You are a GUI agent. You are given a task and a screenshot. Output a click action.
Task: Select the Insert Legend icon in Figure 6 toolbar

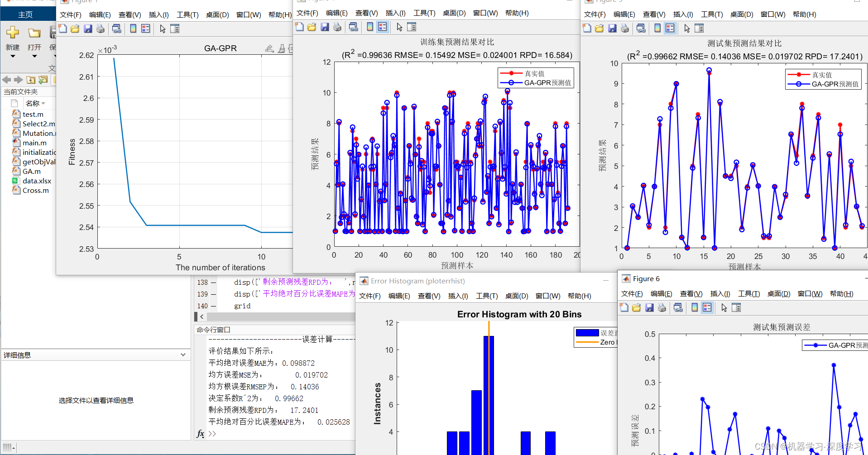tap(707, 307)
